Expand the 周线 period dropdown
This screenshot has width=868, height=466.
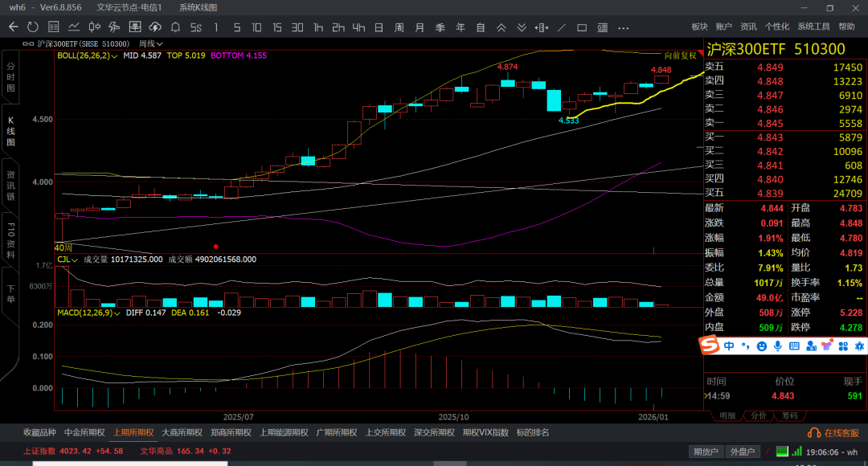pos(151,43)
